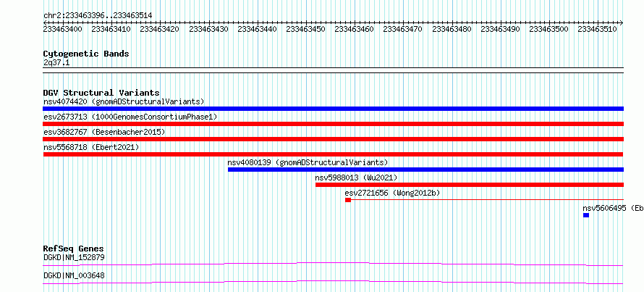Select the esv2673713 1000GenomesConsortiumPhase1 label

[x=130, y=117]
